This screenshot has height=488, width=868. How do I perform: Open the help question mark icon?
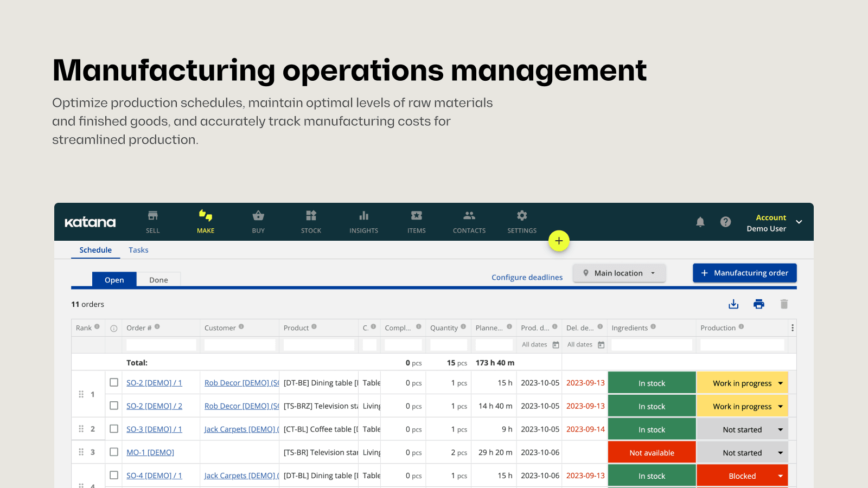(726, 222)
